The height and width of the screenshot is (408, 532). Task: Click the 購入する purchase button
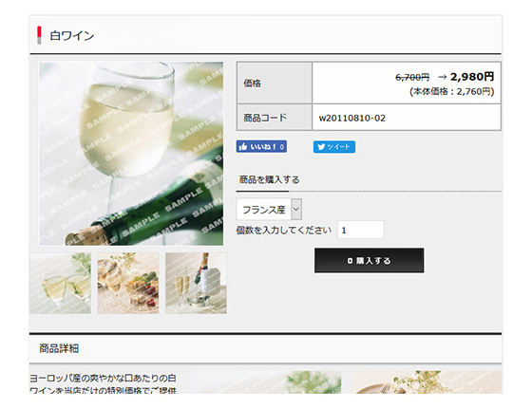pyautogui.click(x=369, y=260)
